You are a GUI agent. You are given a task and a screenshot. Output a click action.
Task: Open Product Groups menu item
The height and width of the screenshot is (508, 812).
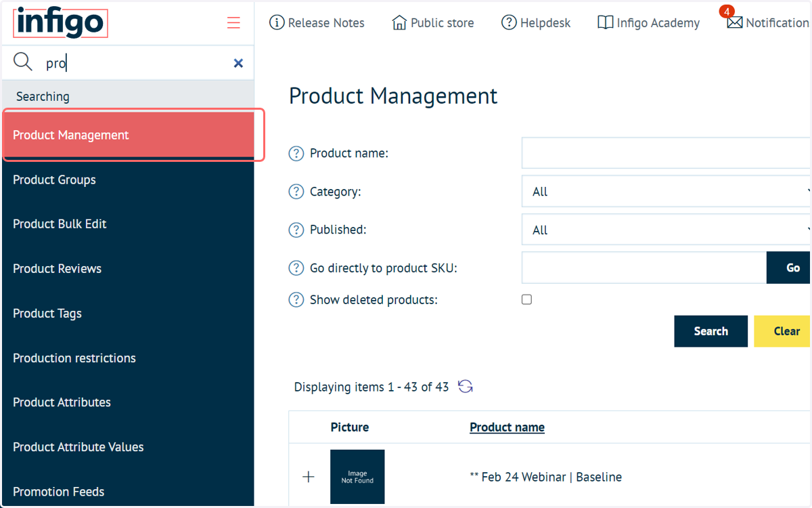[128, 179]
